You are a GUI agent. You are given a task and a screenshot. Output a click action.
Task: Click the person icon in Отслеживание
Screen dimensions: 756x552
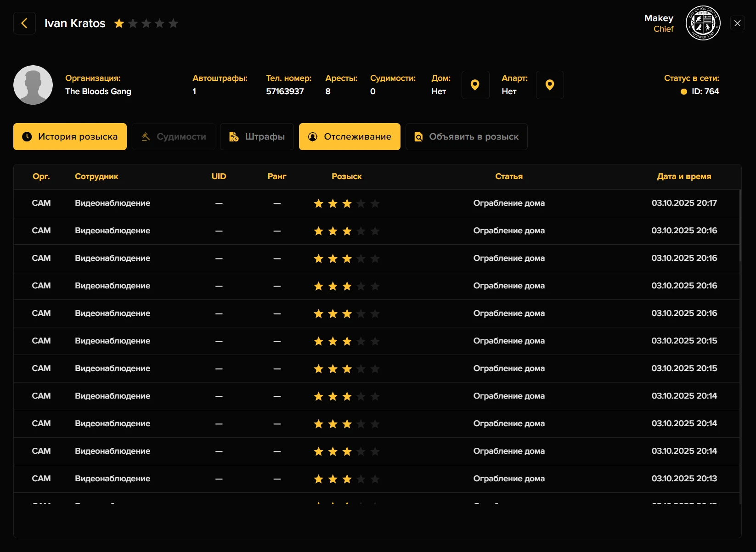(x=313, y=137)
